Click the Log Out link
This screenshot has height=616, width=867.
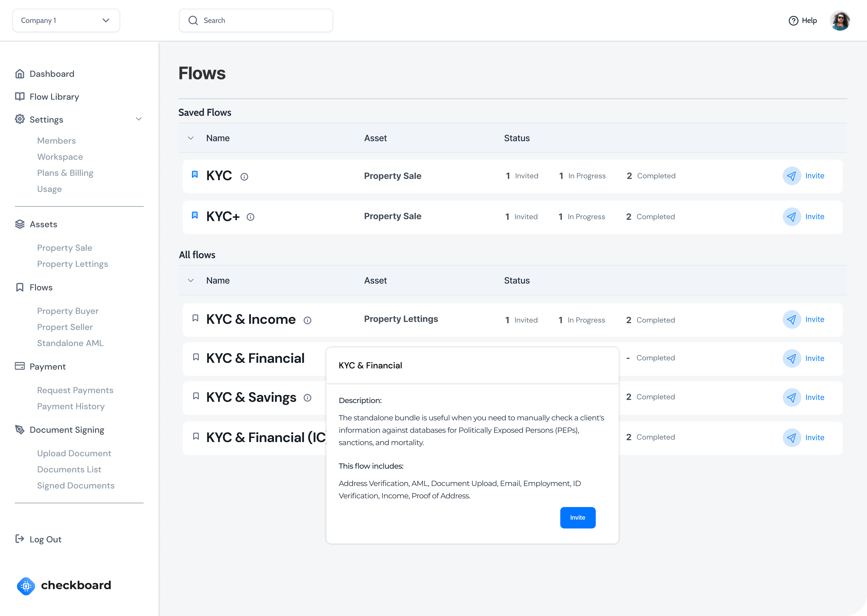pos(46,539)
